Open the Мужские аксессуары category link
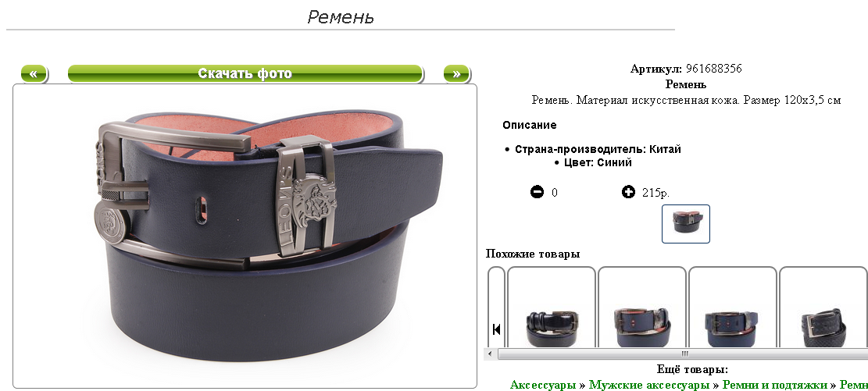The height and width of the screenshot is (391, 868). click(648, 385)
